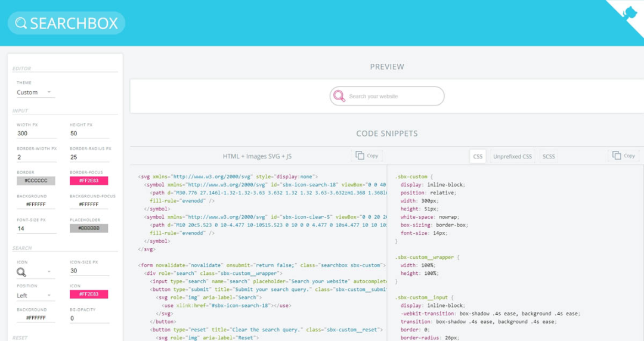Click the Border-radius px field showing 25
The height and width of the screenshot is (341, 644).
89,157
